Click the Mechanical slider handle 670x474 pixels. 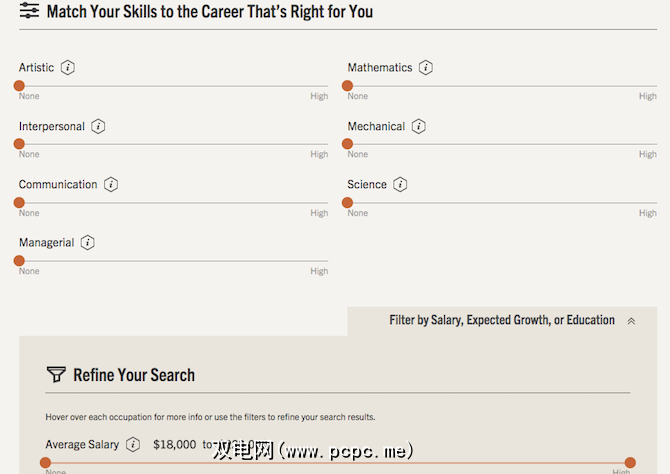tap(348, 144)
